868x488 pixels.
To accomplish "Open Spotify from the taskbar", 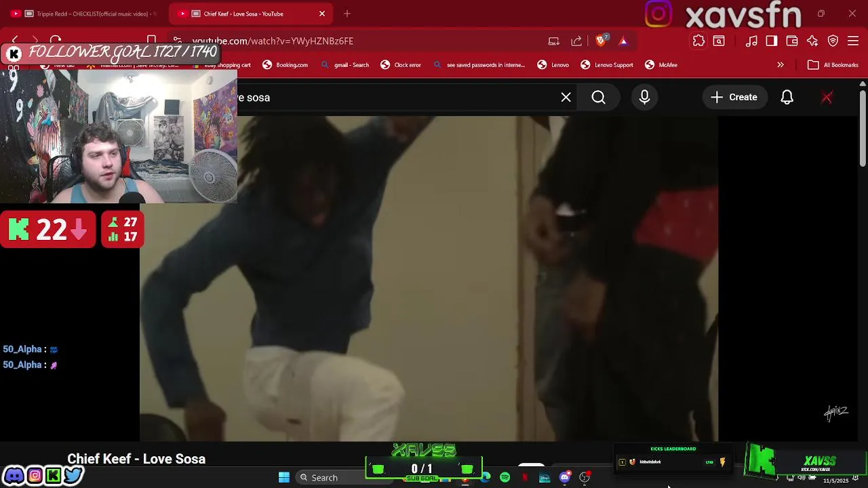I will click(x=505, y=478).
